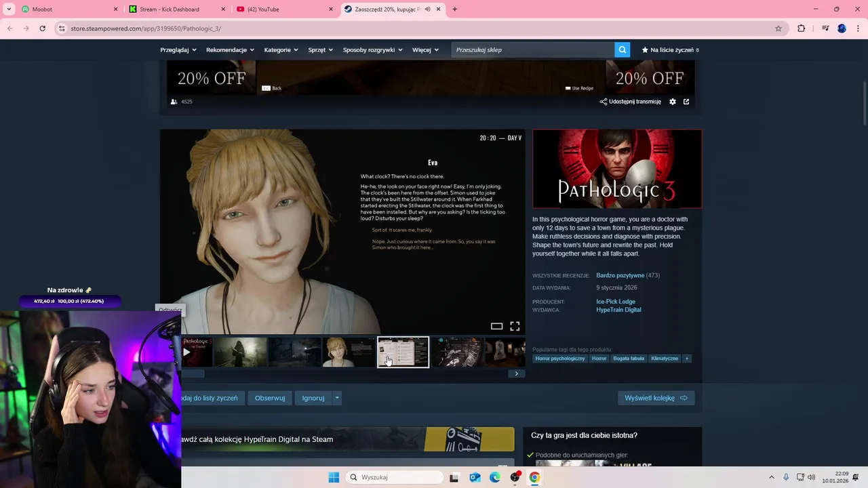Click the Klimatyczne tag
The width and height of the screenshot is (868, 488).
click(x=665, y=358)
